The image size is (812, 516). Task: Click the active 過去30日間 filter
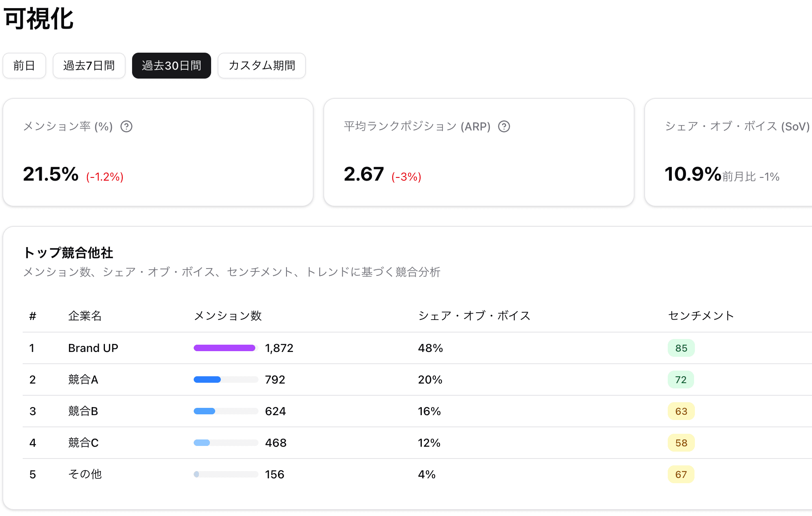(171, 65)
